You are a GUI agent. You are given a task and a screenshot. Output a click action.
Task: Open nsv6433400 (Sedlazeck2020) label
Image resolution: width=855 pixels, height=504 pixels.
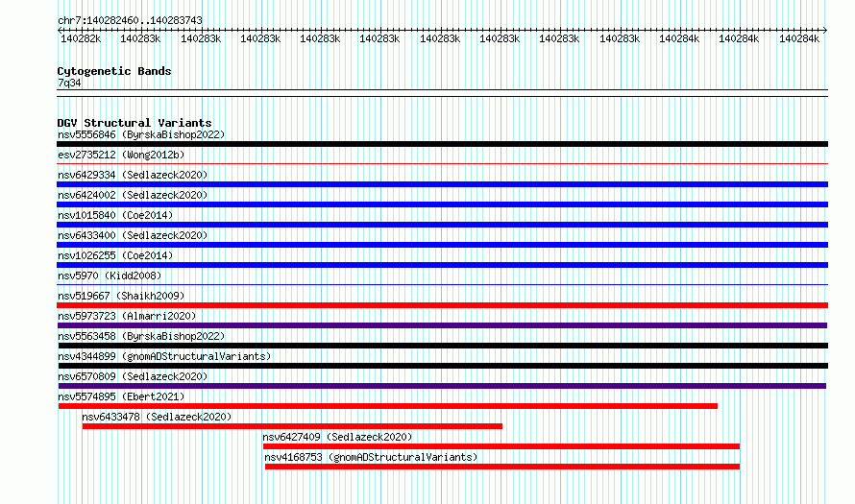(x=133, y=235)
